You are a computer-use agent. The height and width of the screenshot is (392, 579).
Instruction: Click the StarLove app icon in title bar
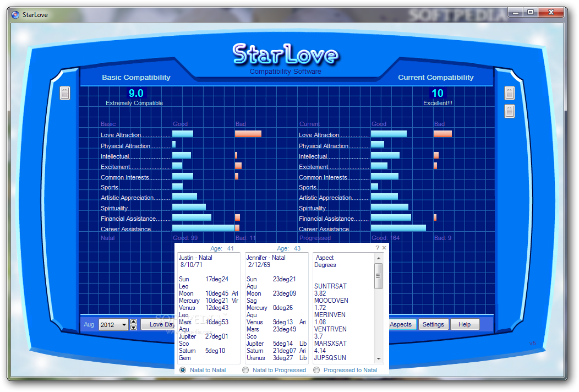point(15,15)
